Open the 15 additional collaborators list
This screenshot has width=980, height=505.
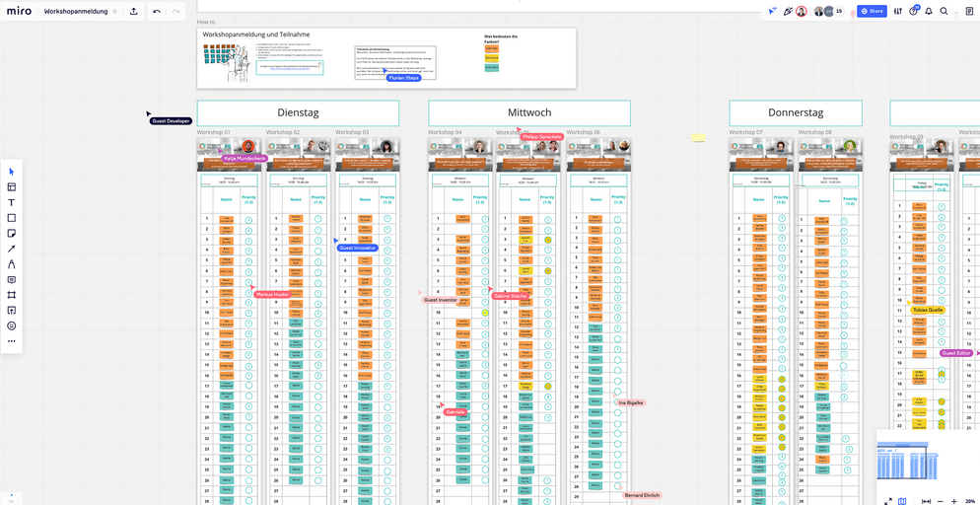(x=839, y=11)
